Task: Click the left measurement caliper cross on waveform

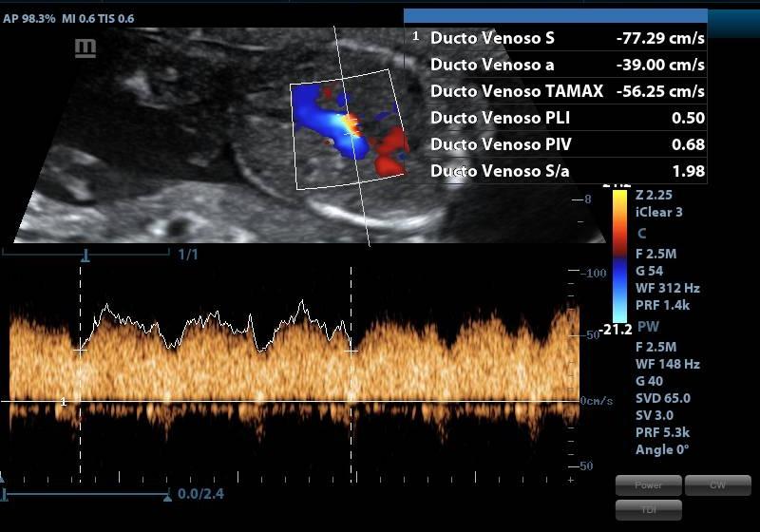Action: 81,350
